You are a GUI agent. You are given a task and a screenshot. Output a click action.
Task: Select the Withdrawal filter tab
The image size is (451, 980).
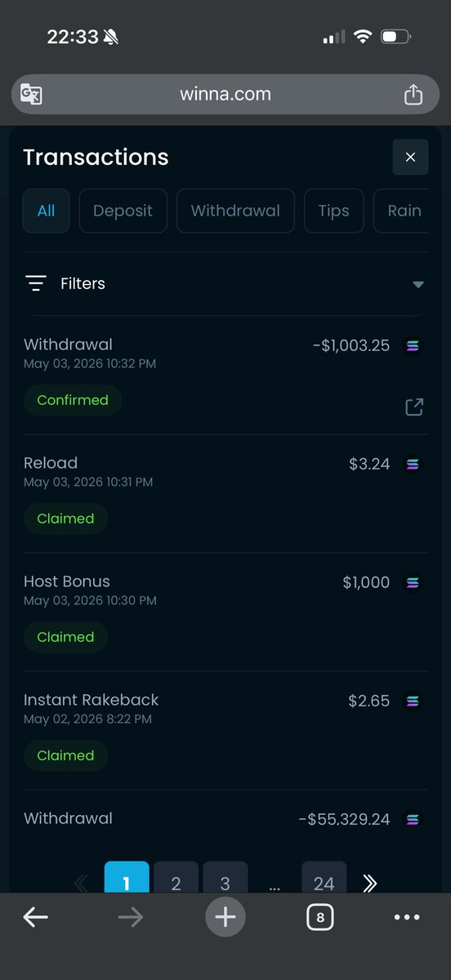pos(235,211)
